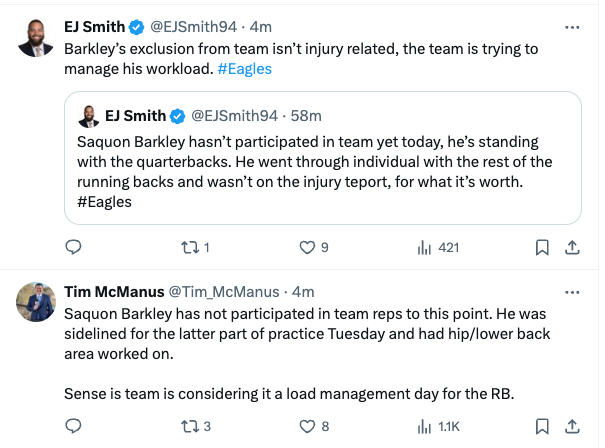
Task: Open Tim McManus's profile avatar
Action: [x=39, y=300]
